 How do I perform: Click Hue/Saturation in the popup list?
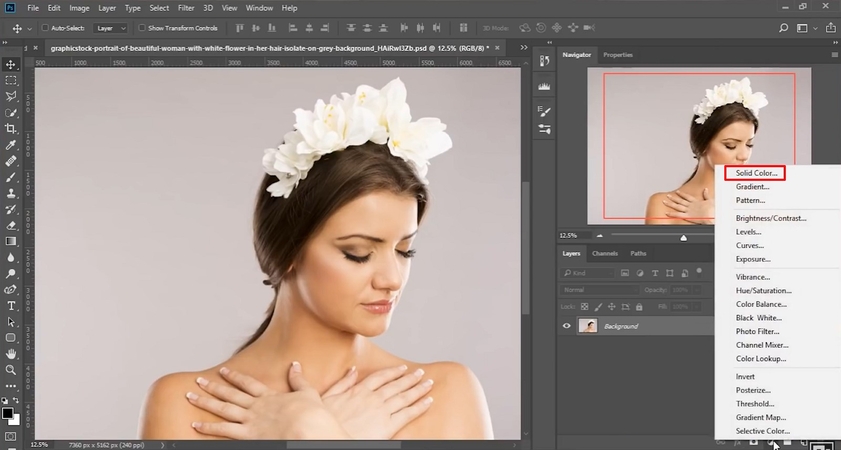[x=763, y=291]
